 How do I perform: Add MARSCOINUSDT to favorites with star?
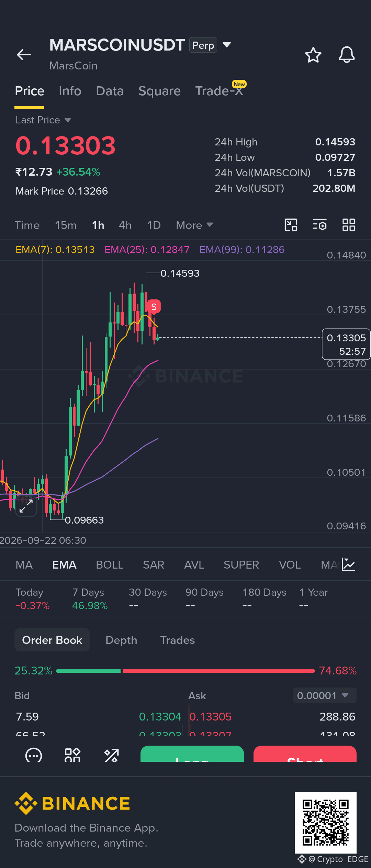coord(313,55)
